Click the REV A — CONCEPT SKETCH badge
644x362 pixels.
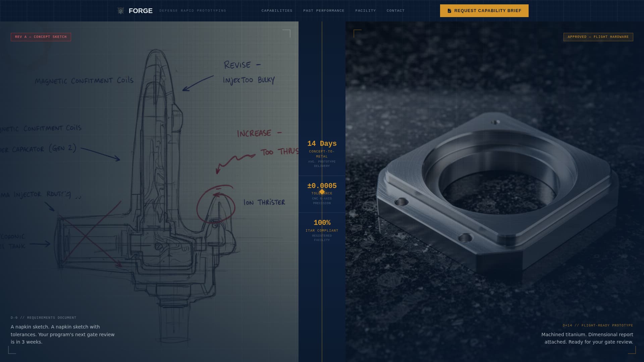[41, 37]
